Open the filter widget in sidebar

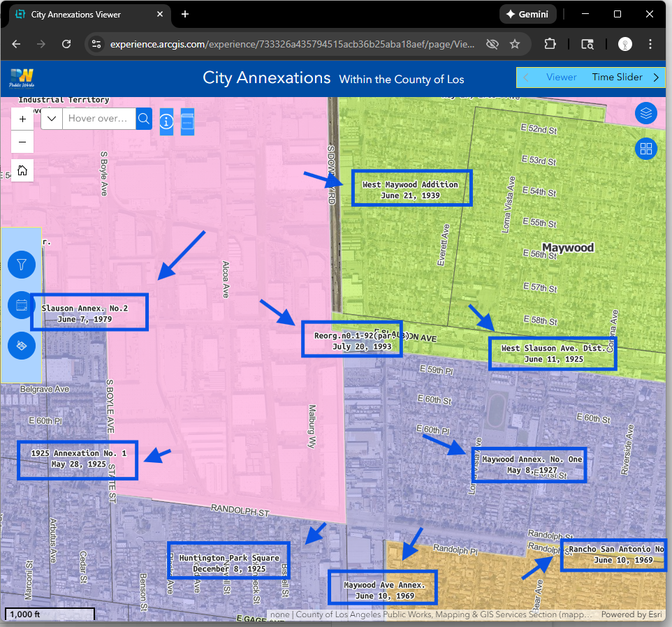[x=22, y=265]
